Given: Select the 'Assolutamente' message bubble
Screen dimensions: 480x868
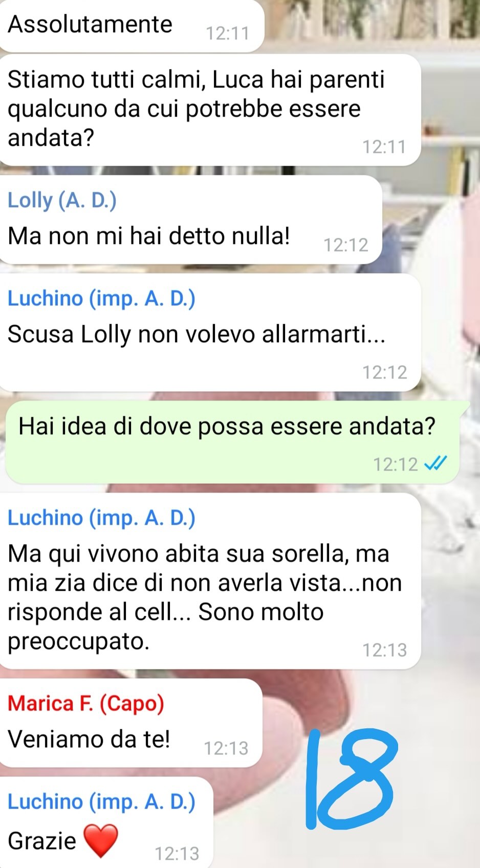Looking at the screenshot, I should [x=132, y=26].
